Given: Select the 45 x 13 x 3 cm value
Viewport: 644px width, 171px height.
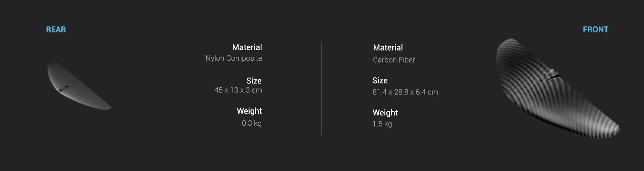Looking at the screenshot, I should (238, 90).
